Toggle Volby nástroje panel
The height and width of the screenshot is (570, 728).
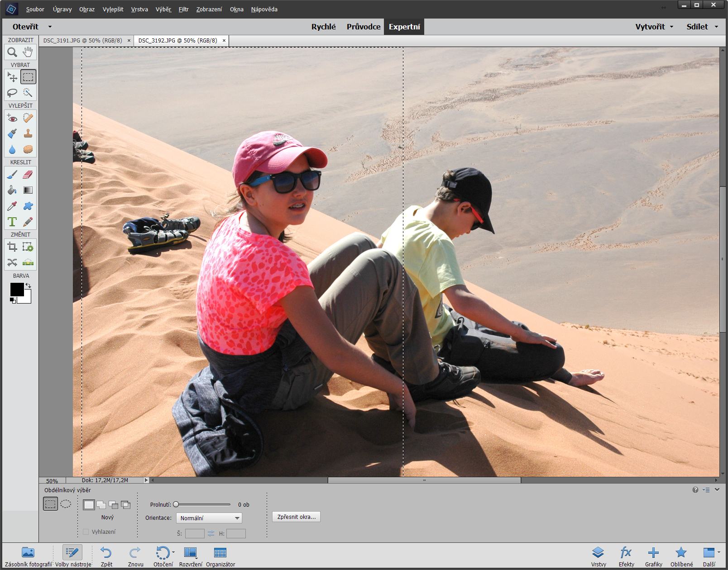click(x=73, y=556)
